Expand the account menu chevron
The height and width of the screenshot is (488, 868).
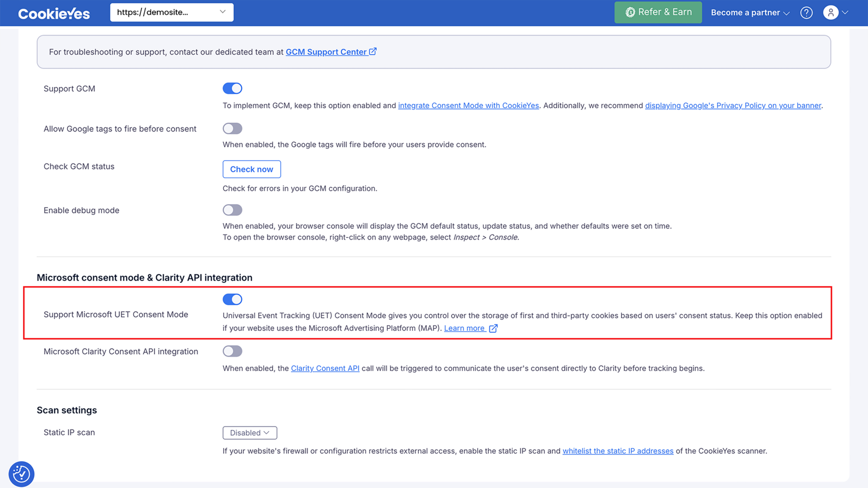[x=845, y=12]
